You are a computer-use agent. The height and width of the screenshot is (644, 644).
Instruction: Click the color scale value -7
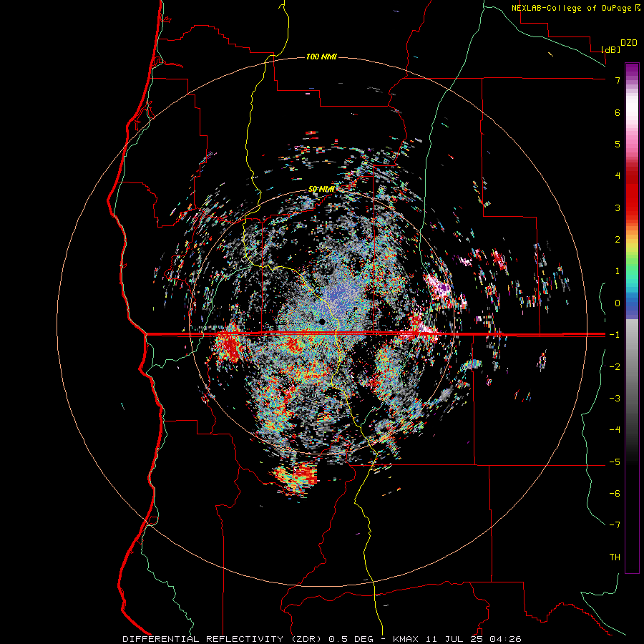pyautogui.click(x=615, y=525)
